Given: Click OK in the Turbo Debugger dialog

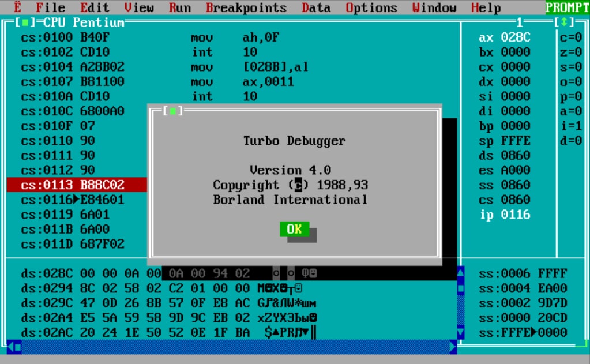Looking at the screenshot, I should (294, 229).
